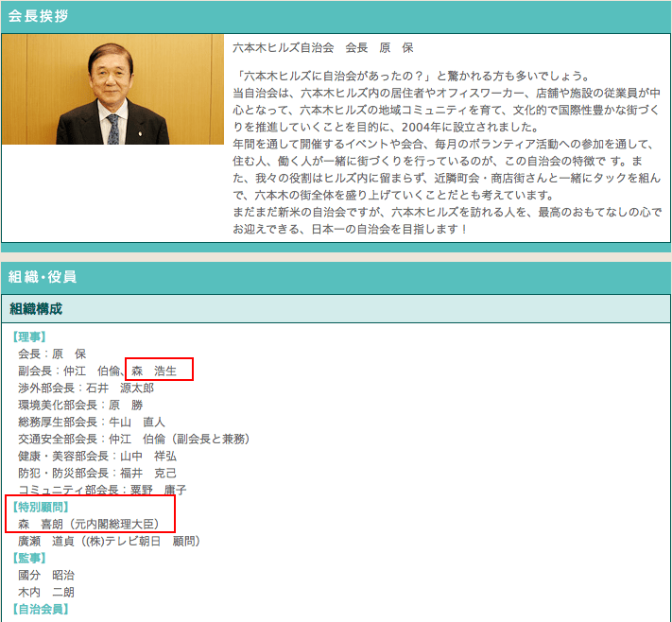Click the コミュニティ部会長：粟野 庸子 line
The image size is (672, 622).
pos(102,490)
